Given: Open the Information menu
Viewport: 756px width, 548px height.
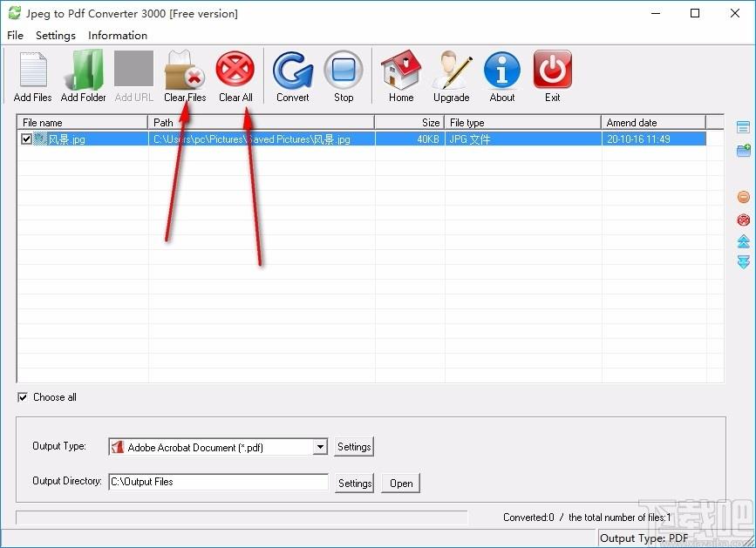Looking at the screenshot, I should (x=118, y=35).
